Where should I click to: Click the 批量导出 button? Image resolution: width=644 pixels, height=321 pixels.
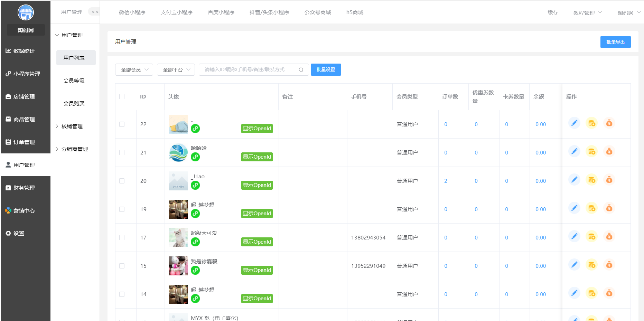(615, 42)
